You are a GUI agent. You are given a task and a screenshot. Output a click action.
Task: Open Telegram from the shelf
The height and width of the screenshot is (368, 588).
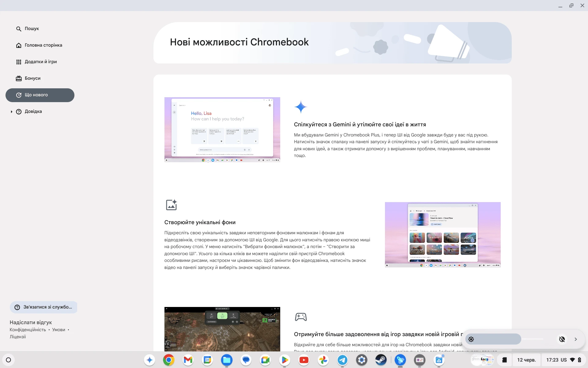coord(342,360)
